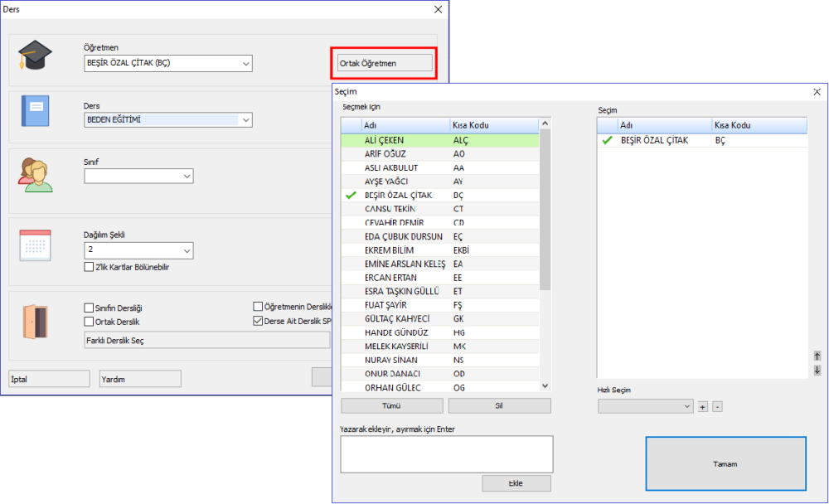Click the Sil button
Screen dimensions: 829x504
pyautogui.click(x=499, y=405)
